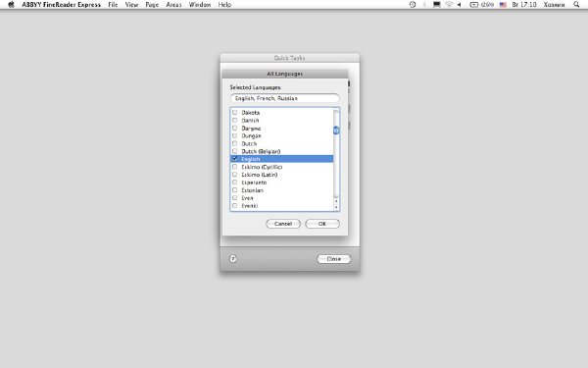Uncheck the English language checkbox
The image size is (588, 368).
(x=235, y=159)
